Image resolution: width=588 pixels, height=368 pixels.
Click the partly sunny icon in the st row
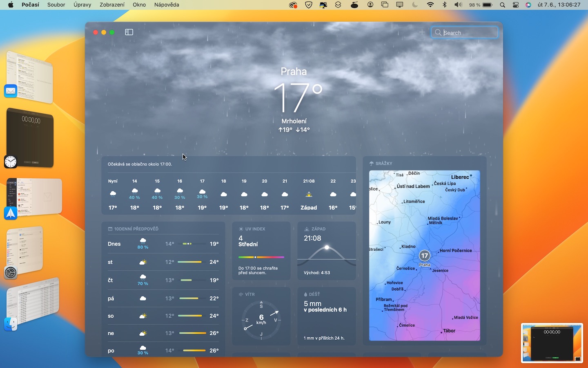(x=143, y=262)
